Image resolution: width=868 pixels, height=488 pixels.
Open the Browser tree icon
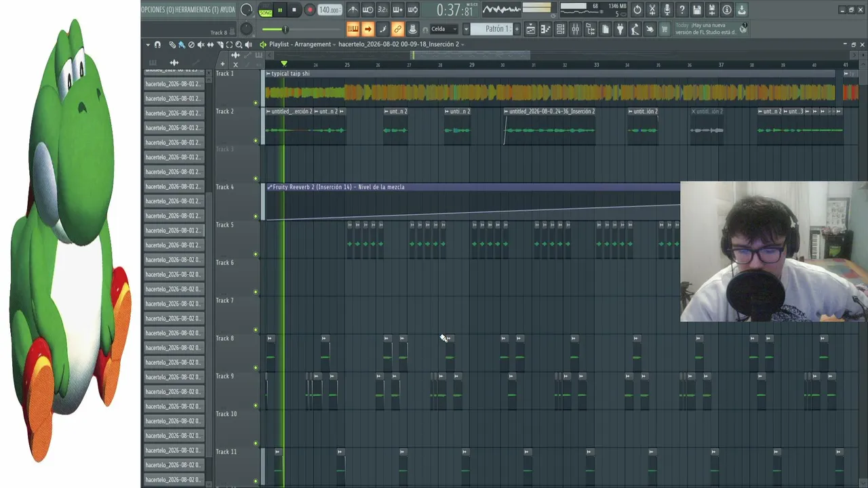pyautogui.click(x=590, y=29)
